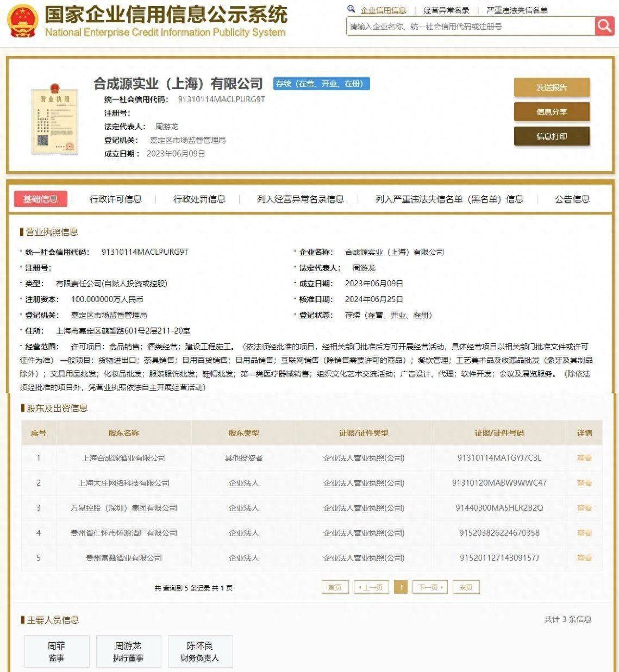Image resolution: width=619 pixels, height=672 pixels.
Task: Click the small magnifier beside 企业信用信息
Action: tap(351, 9)
